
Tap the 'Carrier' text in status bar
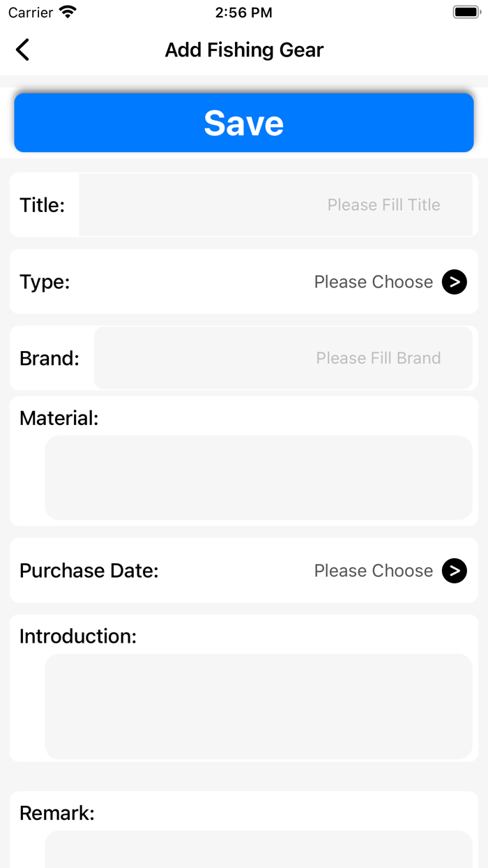pyautogui.click(x=31, y=13)
